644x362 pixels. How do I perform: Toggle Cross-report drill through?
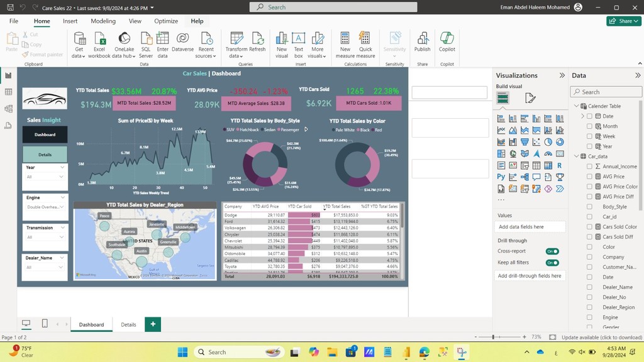[x=552, y=251]
